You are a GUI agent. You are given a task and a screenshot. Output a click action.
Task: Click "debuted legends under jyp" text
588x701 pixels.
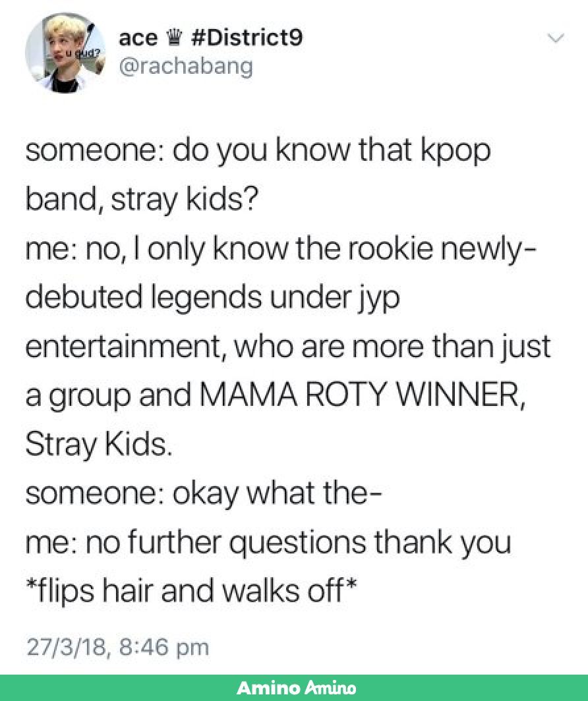point(212,298)
